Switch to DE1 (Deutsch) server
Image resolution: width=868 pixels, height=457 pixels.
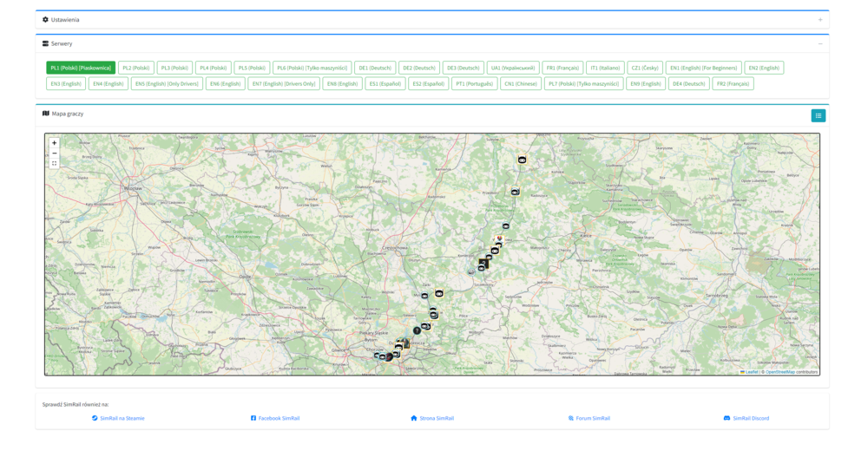375,68
